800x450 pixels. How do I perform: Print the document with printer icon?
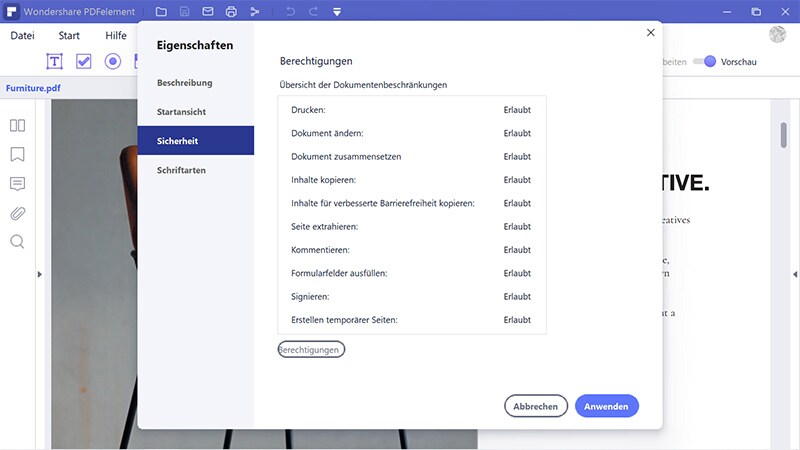[231, 11]
